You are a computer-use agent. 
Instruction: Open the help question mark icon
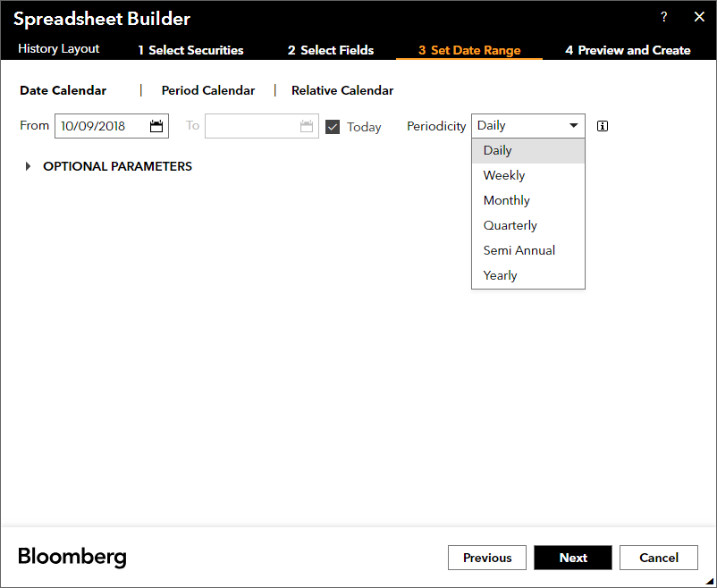point(664,17)
